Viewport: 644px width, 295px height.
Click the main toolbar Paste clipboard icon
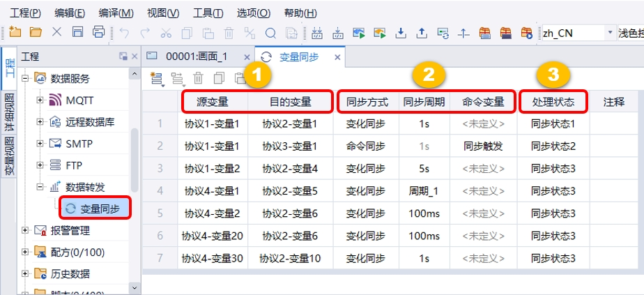(208, 33)
